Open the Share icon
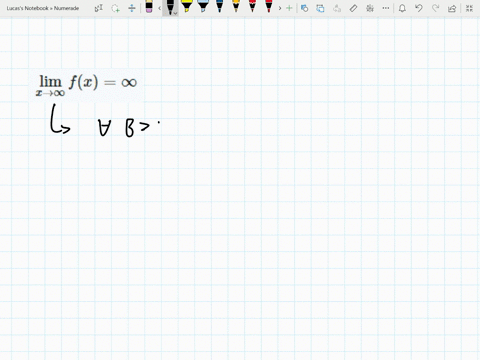The height and width of the screenshot is (360, 480). pos(452,8)
